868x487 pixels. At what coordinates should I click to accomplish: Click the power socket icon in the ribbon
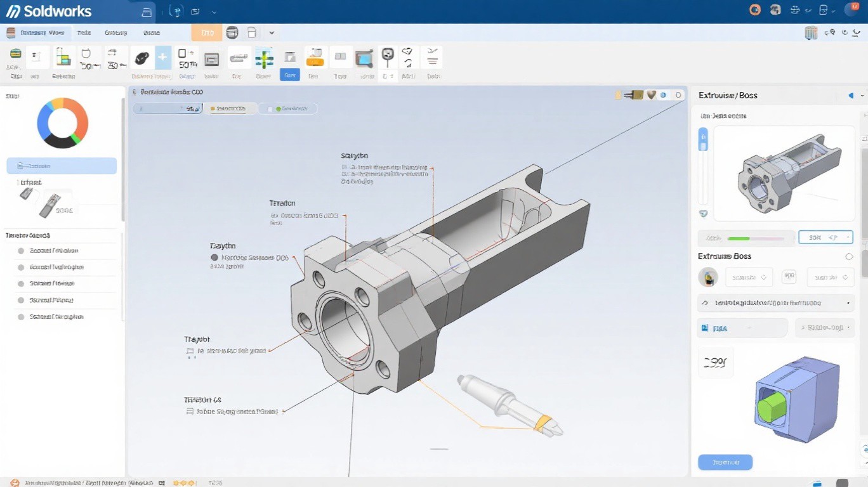(388, 58)
